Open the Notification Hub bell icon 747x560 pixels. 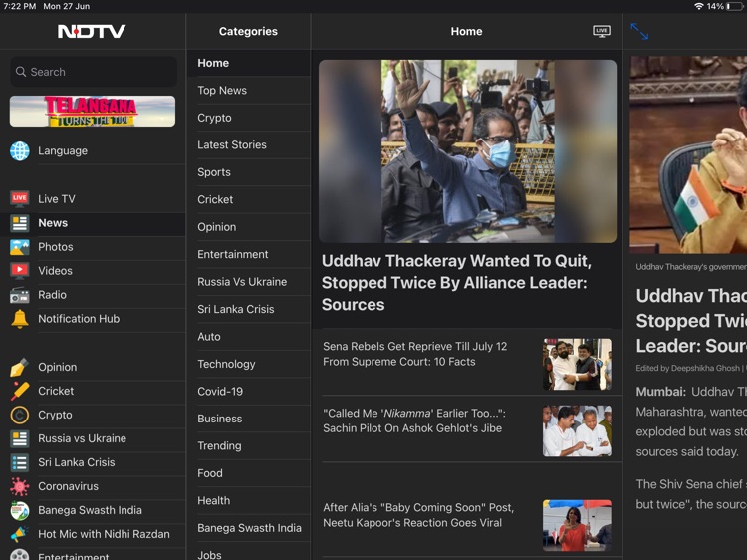click(20, 319)
